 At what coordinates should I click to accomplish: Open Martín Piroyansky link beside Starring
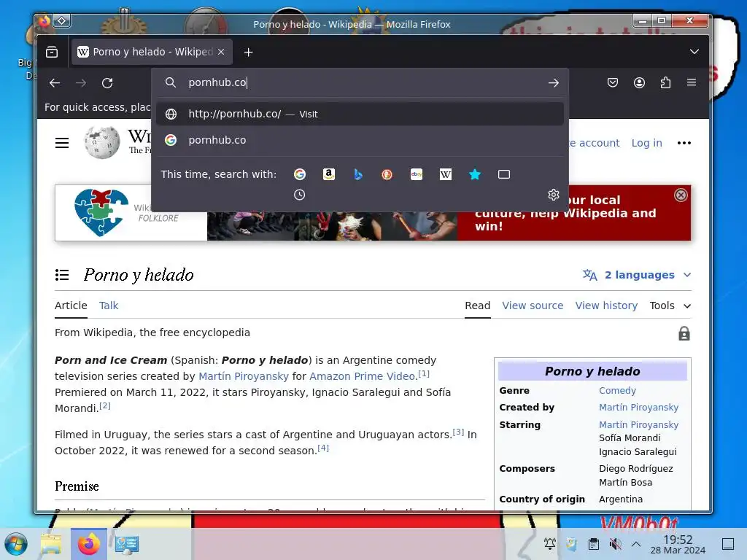(x=638, y=425)
